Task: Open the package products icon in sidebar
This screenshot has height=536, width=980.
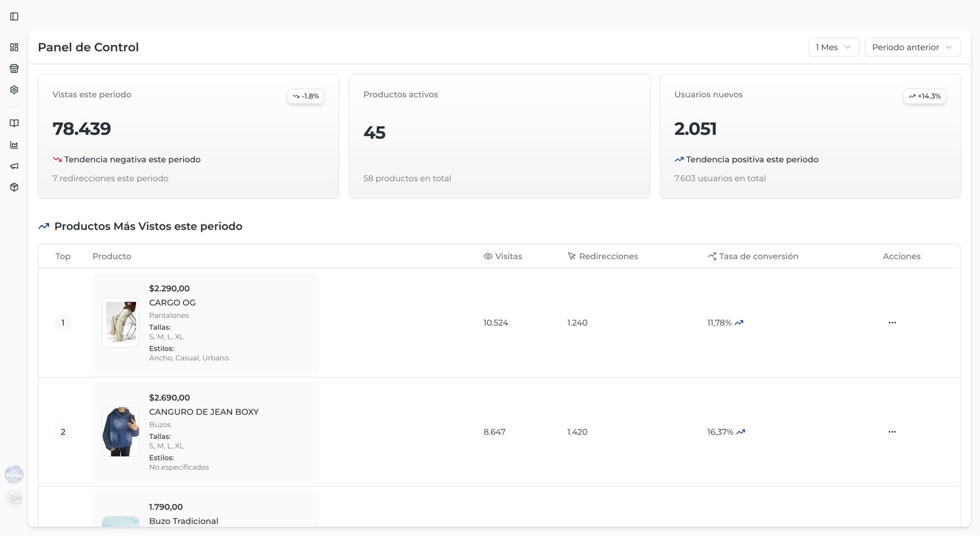Action: [14, 187]
